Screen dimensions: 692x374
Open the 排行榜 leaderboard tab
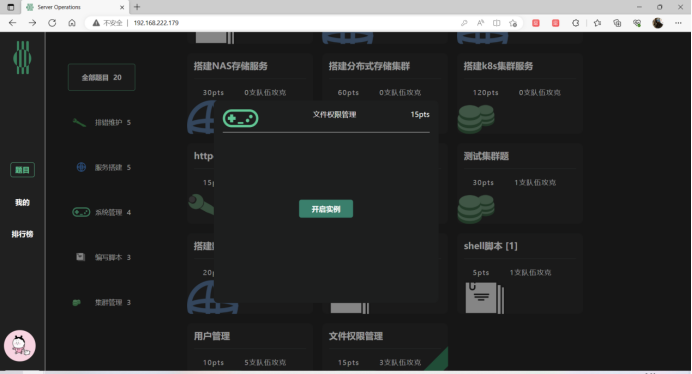[23, 234]
